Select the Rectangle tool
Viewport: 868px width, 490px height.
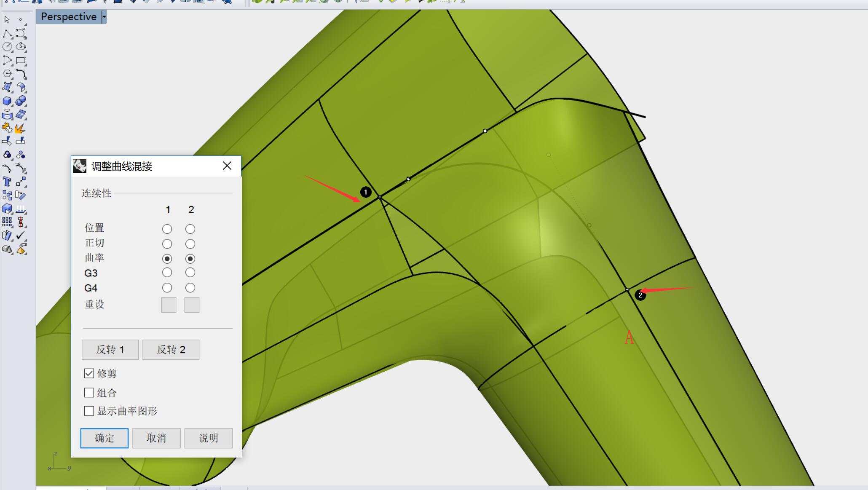[21, 60]
